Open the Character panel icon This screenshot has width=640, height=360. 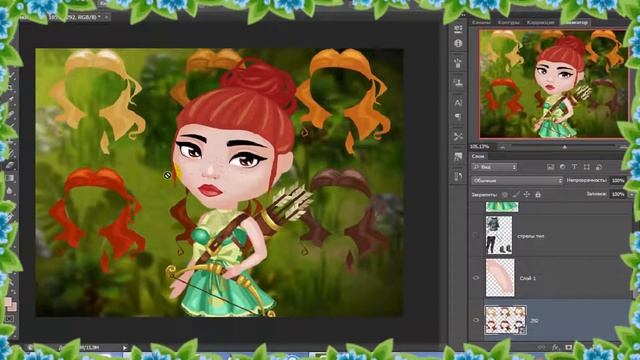click(458, 102)
